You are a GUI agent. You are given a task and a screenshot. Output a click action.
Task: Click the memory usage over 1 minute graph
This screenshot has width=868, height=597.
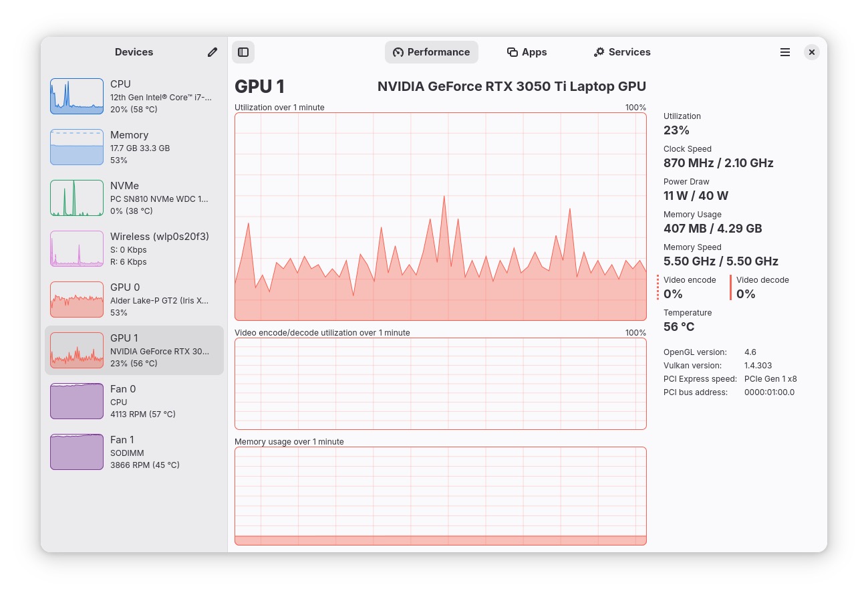(x=440, y=496)
